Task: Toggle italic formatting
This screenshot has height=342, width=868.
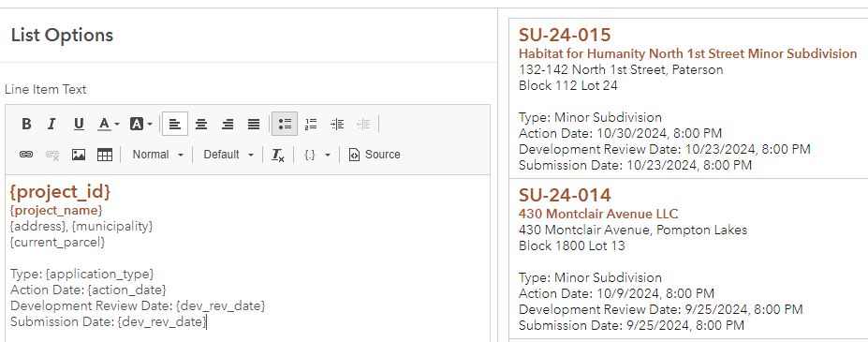Action: 52,124
